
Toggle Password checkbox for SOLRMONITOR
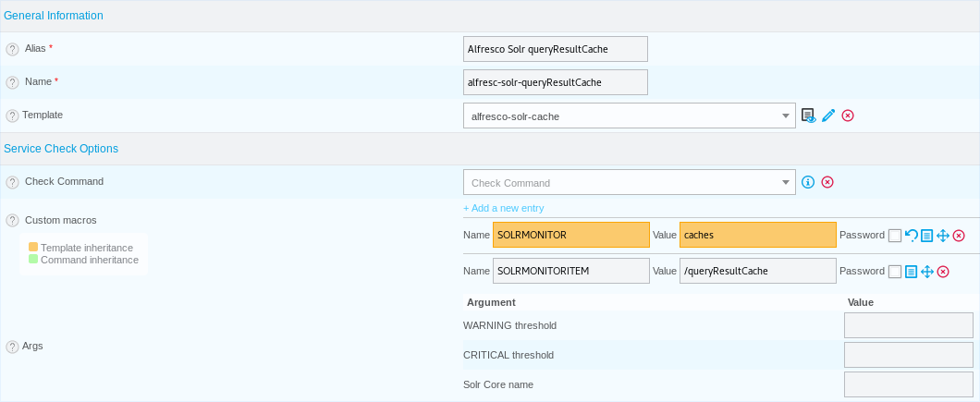pos(895,235)
